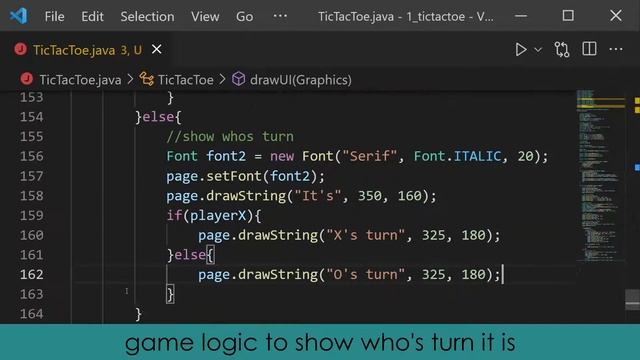Click the VS Code logo icon
The width and height of the screenshot is (640, 360).
[x=19, y=16]
